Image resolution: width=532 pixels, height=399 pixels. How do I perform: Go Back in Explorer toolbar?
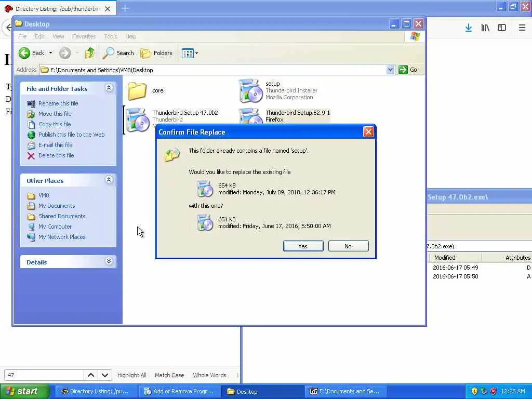coord(32,53)
